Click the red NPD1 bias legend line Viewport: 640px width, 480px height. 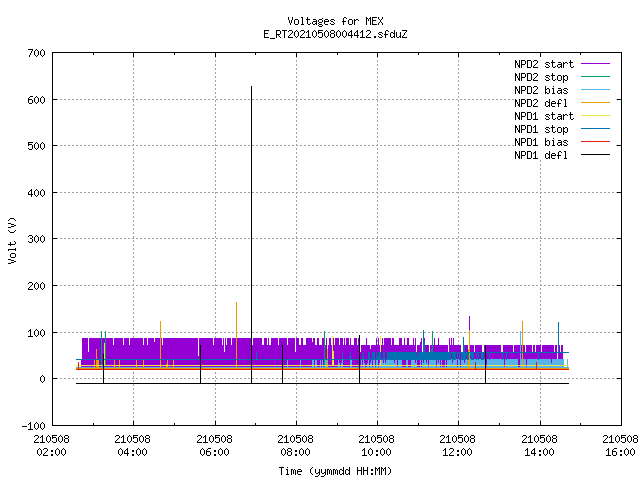tap(595, 142)
